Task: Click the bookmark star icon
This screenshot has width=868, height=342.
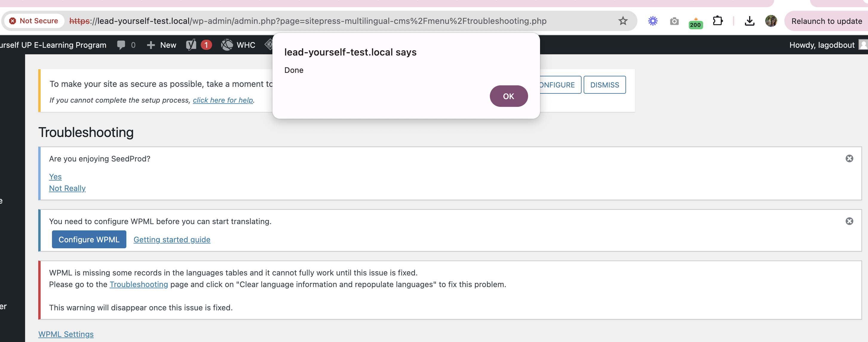Action: pyautogui.click(x=623, y=21)
